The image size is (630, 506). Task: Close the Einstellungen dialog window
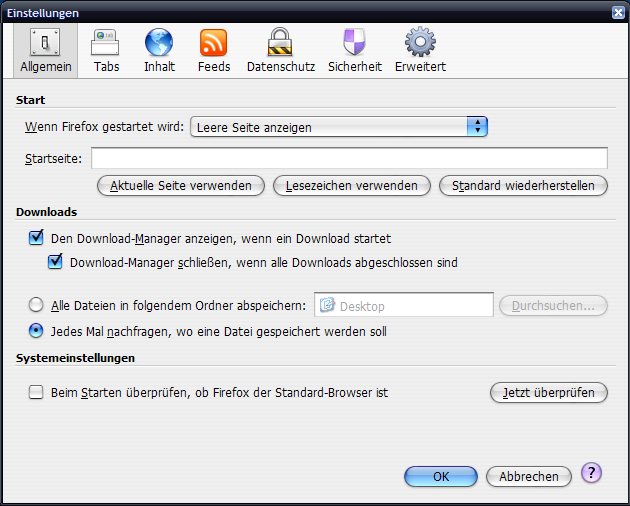click(x=618, y=12)
